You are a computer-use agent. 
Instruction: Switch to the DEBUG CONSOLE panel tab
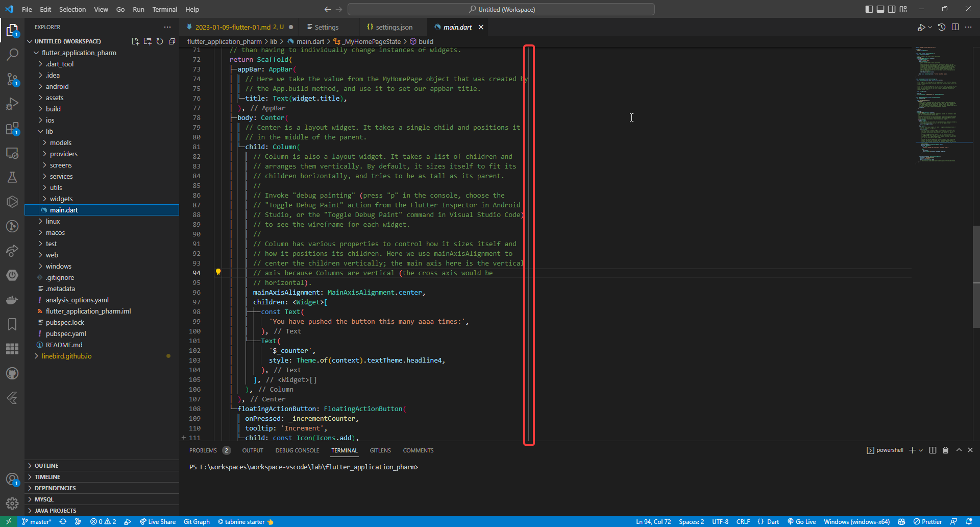(x=297, y=450)
